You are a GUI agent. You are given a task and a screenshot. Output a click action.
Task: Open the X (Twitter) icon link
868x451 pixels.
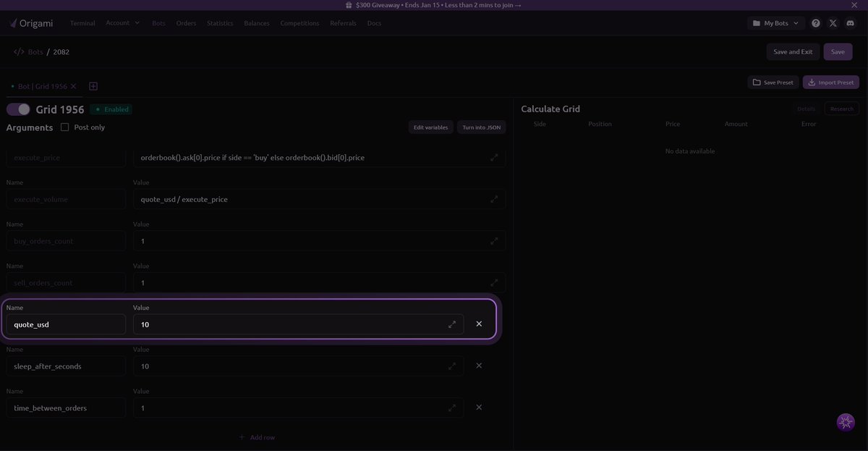click(x=833, y=23)
